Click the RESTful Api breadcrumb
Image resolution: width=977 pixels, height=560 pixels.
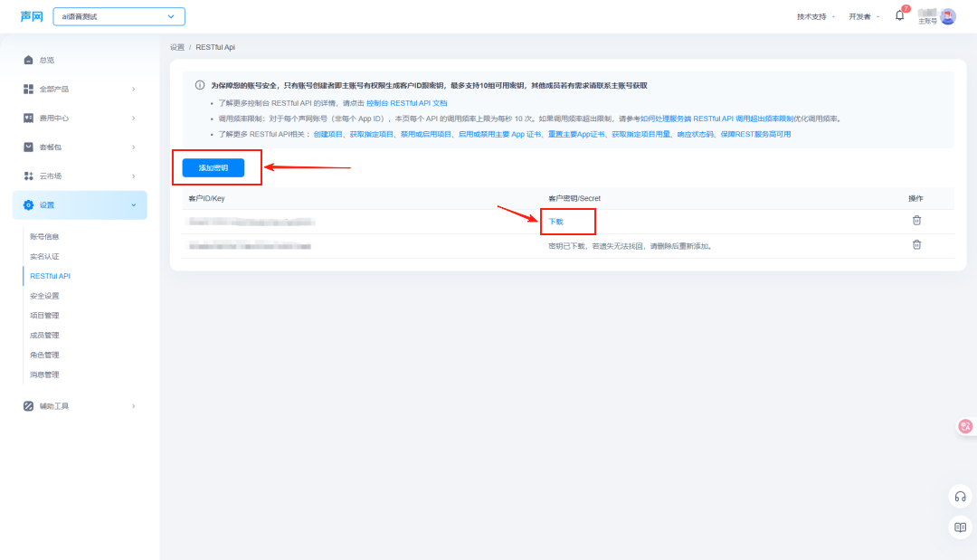215,47
